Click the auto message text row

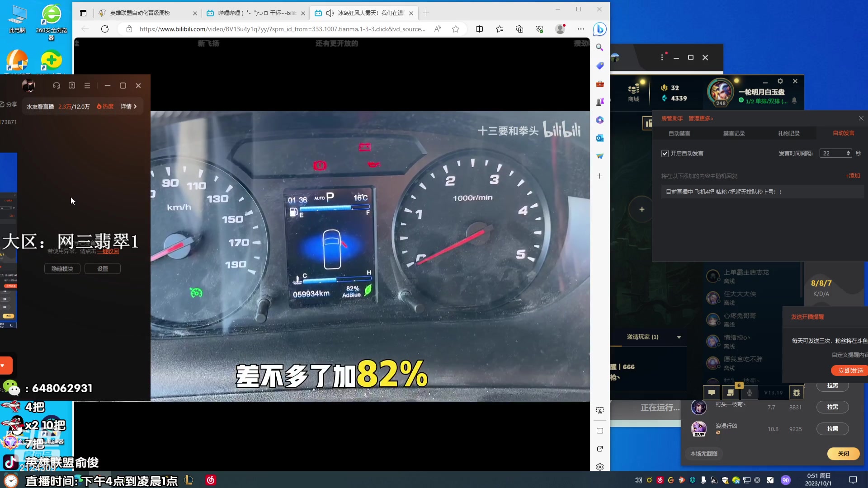[x=762, y=192]
